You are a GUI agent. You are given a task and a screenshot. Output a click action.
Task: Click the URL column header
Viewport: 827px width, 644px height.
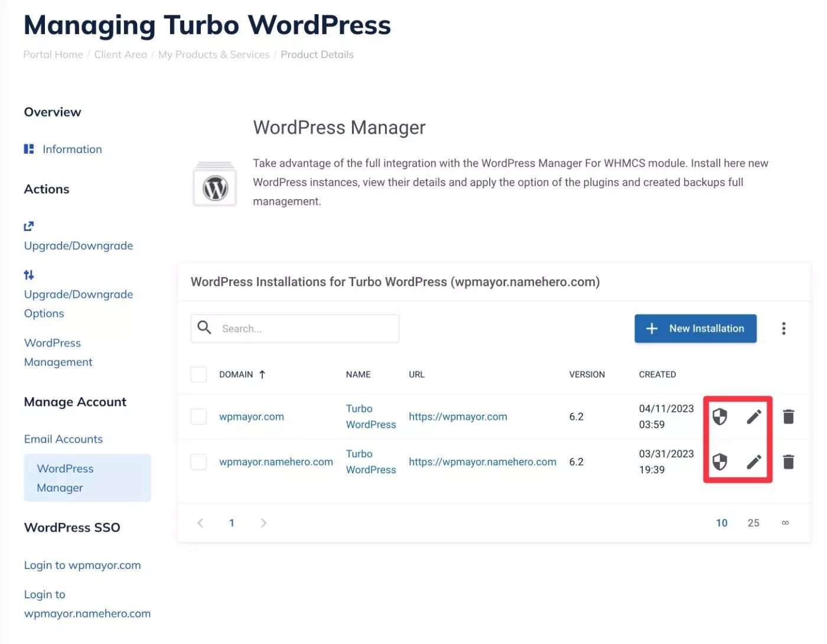416,375
